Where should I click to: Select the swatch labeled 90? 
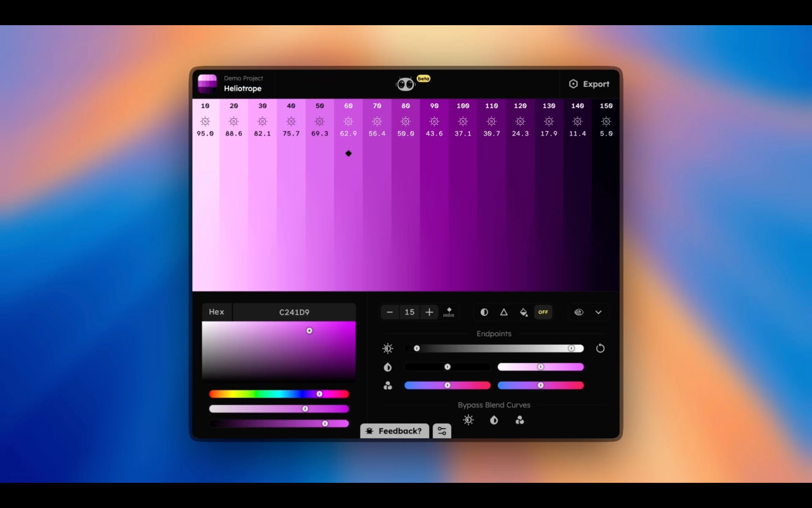click(x=435, y=195)
